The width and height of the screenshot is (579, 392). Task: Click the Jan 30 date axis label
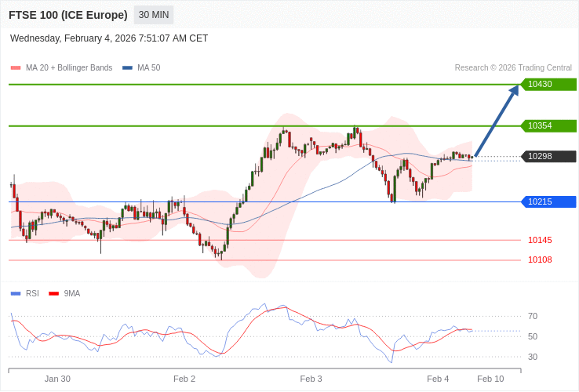(x=57, y=379)
